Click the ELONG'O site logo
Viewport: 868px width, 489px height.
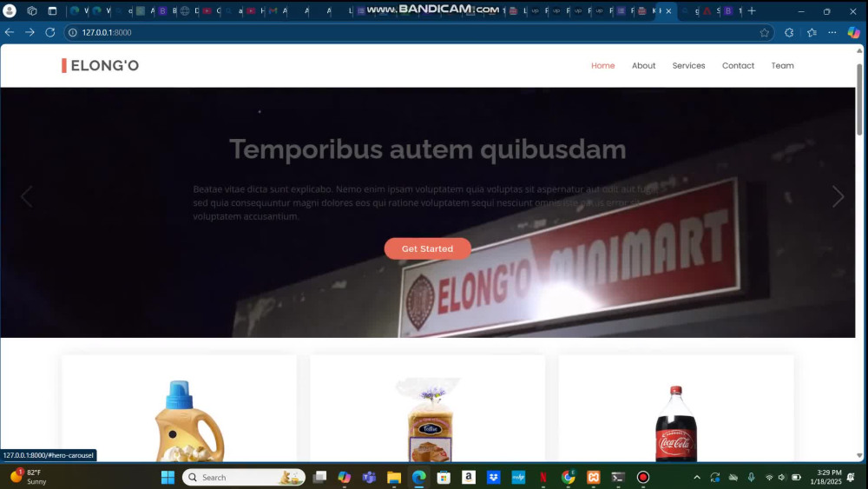(x=100, y=65)
